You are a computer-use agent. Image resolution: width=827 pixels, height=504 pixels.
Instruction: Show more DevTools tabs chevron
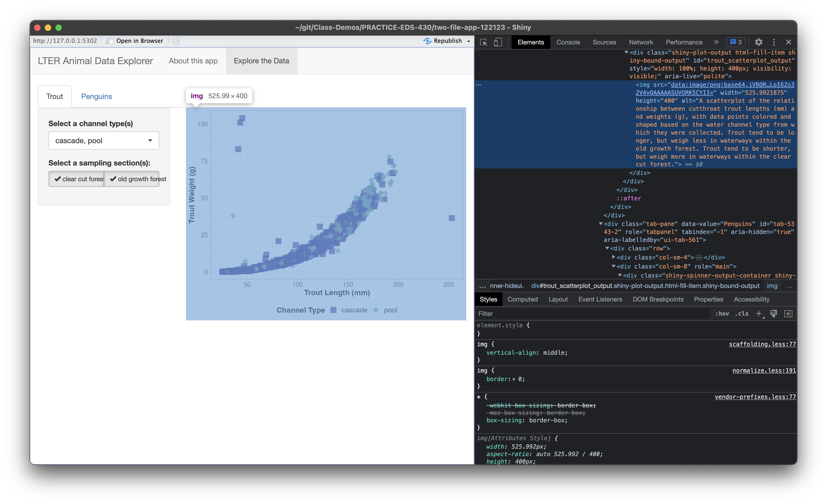tap(716, 42)
